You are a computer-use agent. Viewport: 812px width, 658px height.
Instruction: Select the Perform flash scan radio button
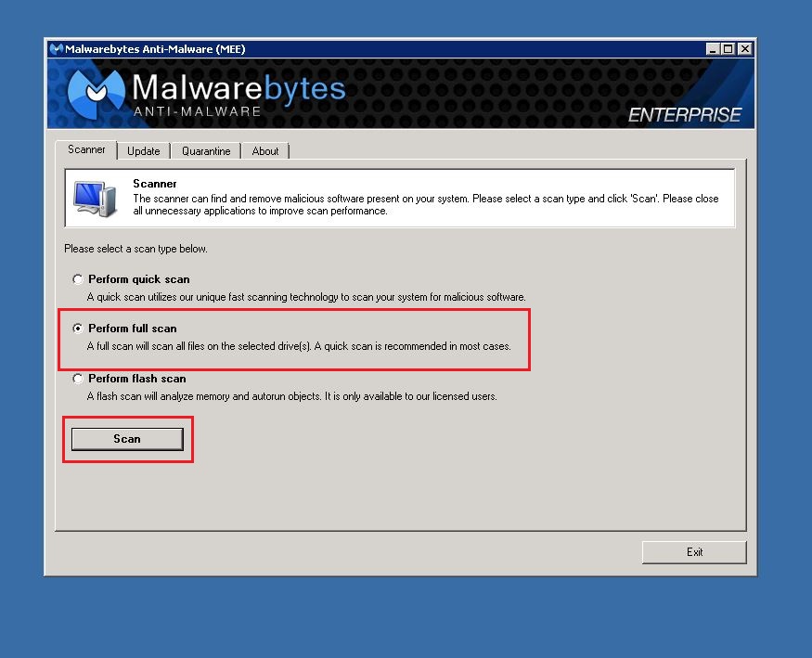[78, 379]
